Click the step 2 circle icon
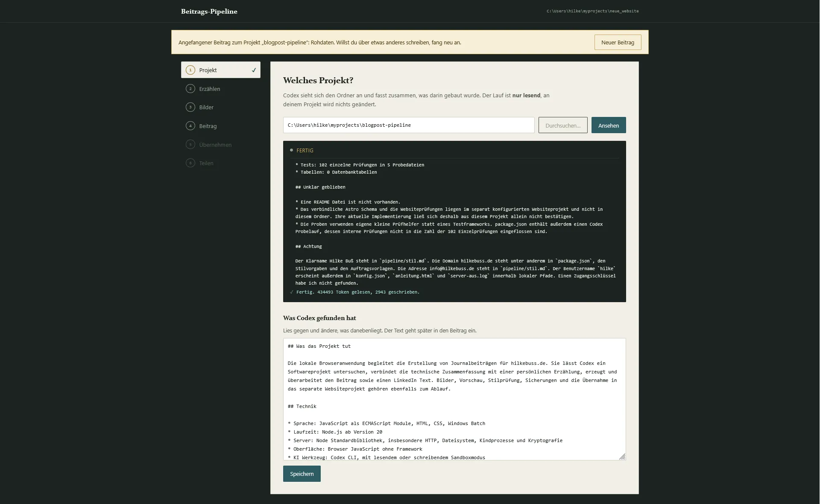This screenshot has width=820, height=504. click(x=190, y=89)
